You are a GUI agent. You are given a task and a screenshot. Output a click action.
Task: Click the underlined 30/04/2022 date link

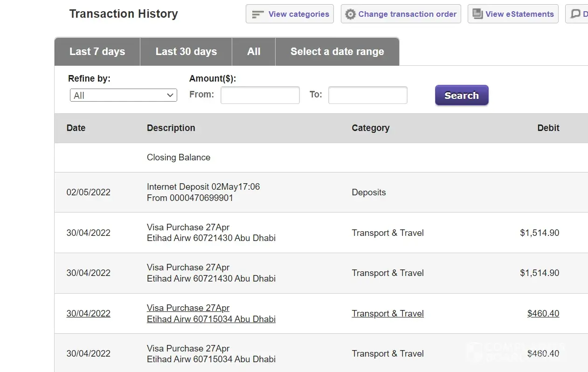coord(88,314)
